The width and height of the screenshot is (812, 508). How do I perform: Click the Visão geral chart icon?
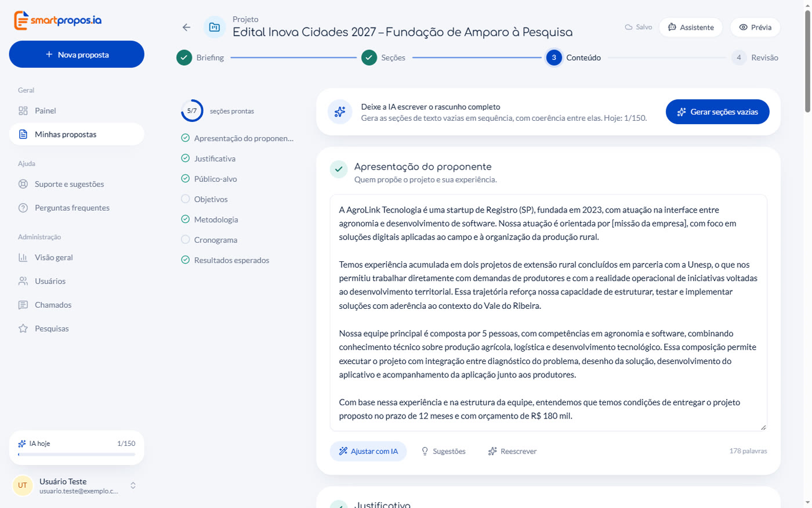point(23,258)
